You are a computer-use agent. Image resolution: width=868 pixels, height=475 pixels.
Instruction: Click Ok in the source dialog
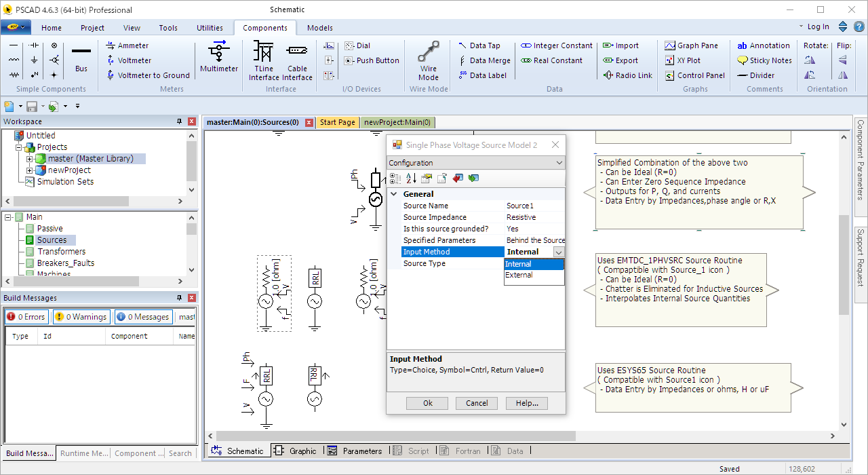click(427, 403)
